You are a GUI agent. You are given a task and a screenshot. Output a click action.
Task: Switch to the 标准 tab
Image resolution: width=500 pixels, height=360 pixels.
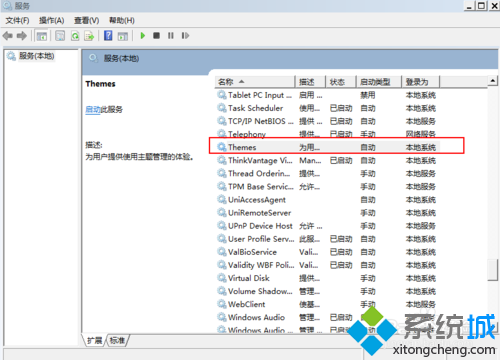tap(117, 340)
